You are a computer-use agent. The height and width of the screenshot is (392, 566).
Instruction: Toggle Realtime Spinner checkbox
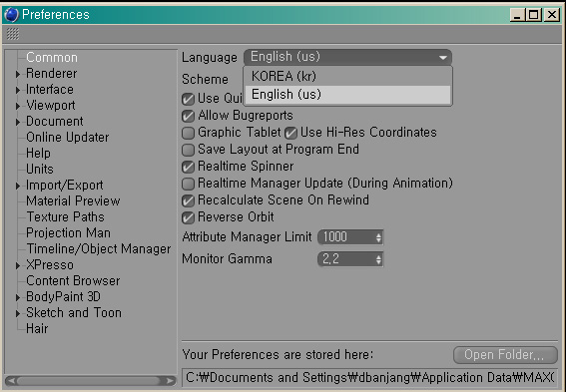coord(188,167)
